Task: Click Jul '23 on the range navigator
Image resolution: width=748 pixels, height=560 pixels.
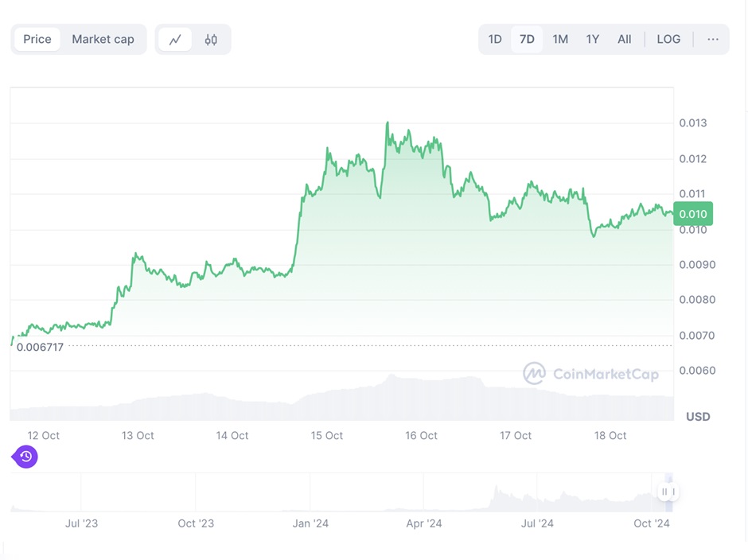Action: pyautogui.click(x=81, y=523)
